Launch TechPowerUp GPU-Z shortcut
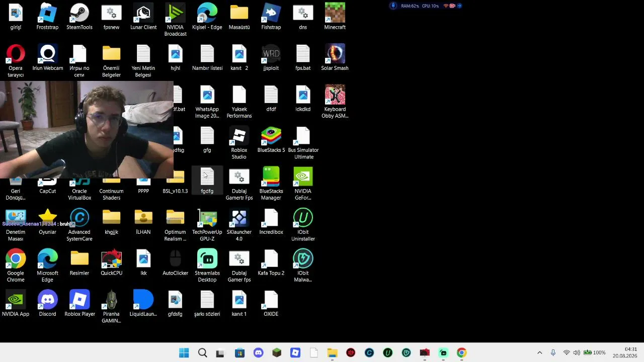 pyautogui.click(x=207, y=225)
